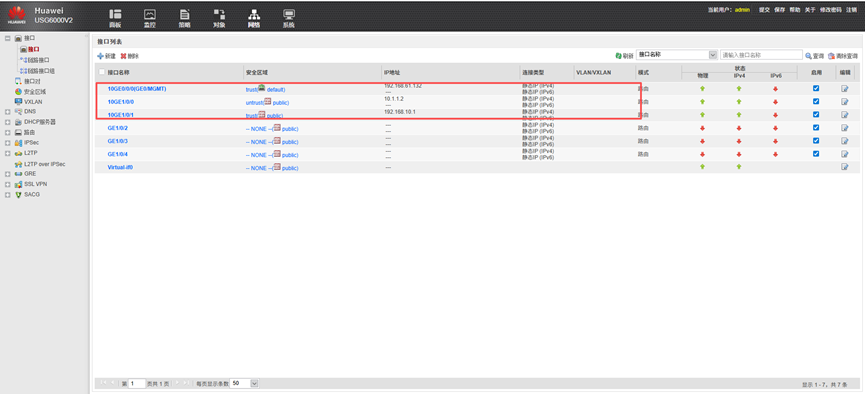
Task: Open the 10GE0/0/0(GE0/MGMT) interface link
Action: (x=137, y=88)
